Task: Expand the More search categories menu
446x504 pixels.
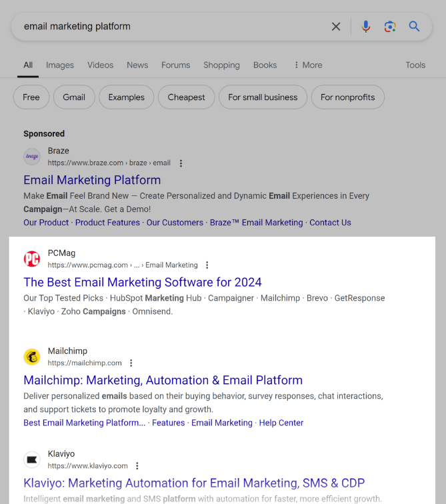Action: 307,65
